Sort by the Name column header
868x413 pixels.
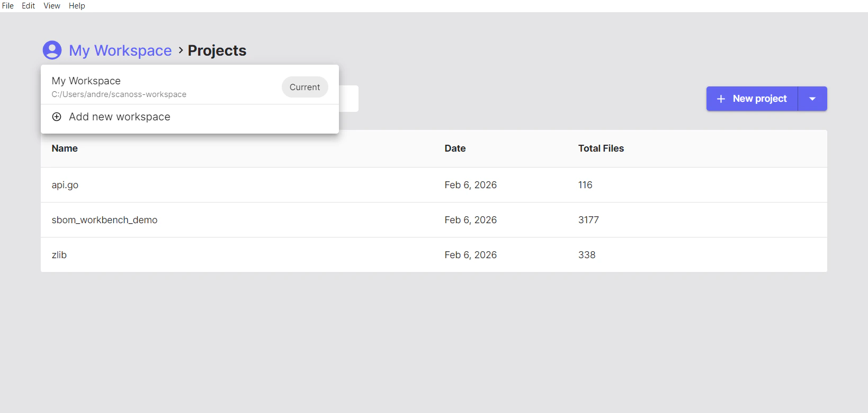[x=65, y=148]
